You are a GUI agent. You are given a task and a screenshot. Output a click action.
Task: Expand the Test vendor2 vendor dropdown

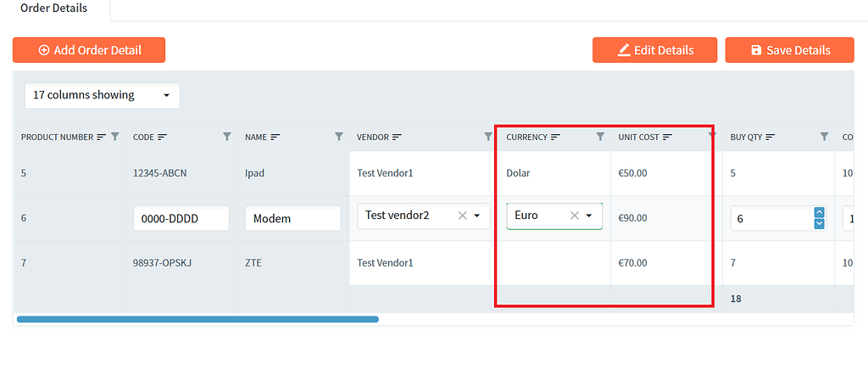[477, 216]
